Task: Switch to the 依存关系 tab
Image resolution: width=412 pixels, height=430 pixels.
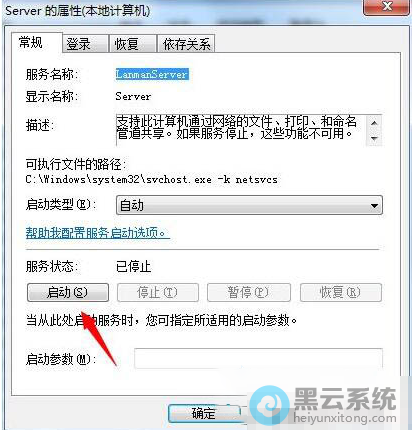Action: click(x=186, y=44)
